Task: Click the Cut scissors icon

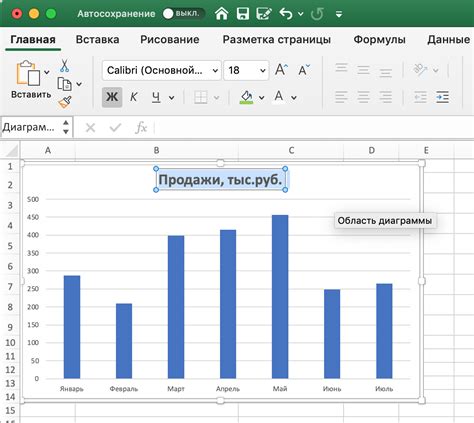Action: (64, 66)
